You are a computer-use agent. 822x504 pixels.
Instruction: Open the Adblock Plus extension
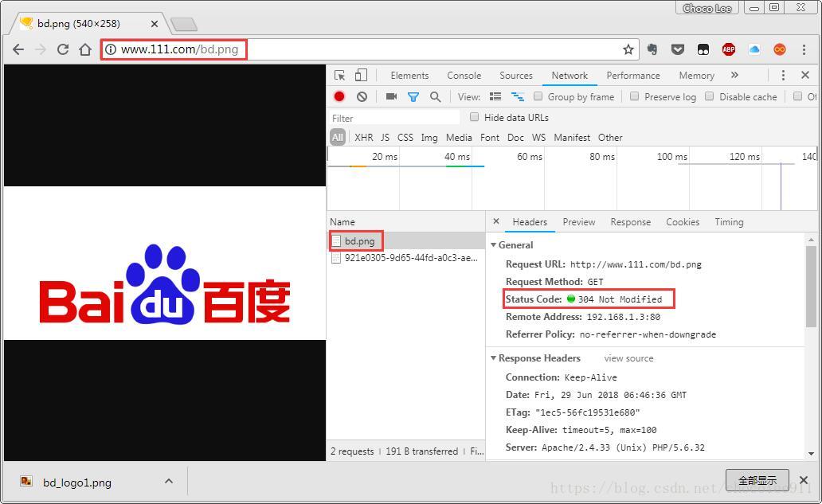tap(729, 49)
